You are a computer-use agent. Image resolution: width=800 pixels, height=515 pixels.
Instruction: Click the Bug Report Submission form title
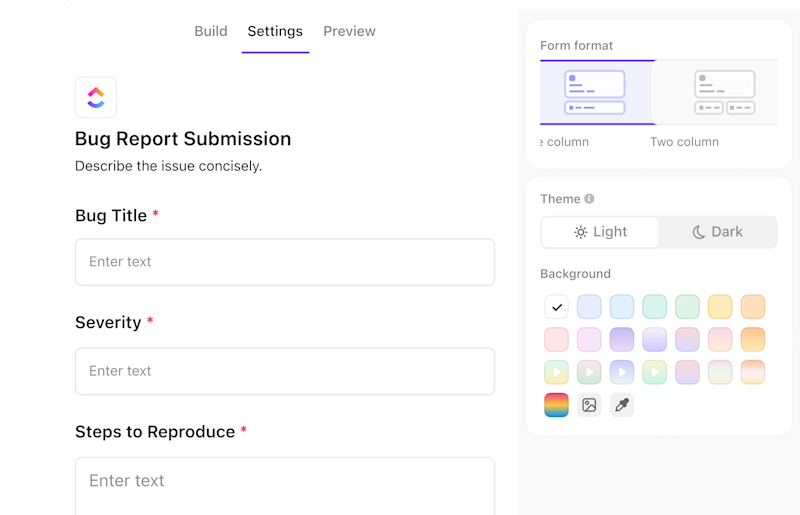click(183, 139)
